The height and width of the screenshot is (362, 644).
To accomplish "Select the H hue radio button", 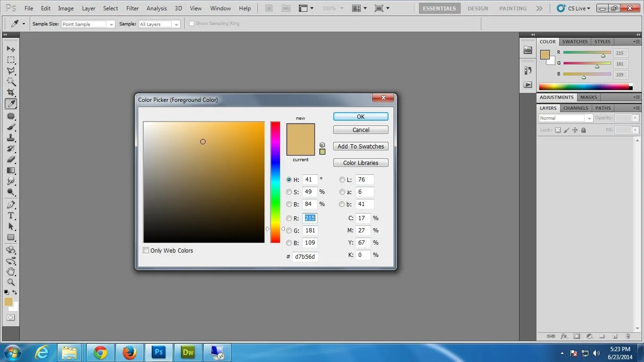I will (x=289, y=180).
